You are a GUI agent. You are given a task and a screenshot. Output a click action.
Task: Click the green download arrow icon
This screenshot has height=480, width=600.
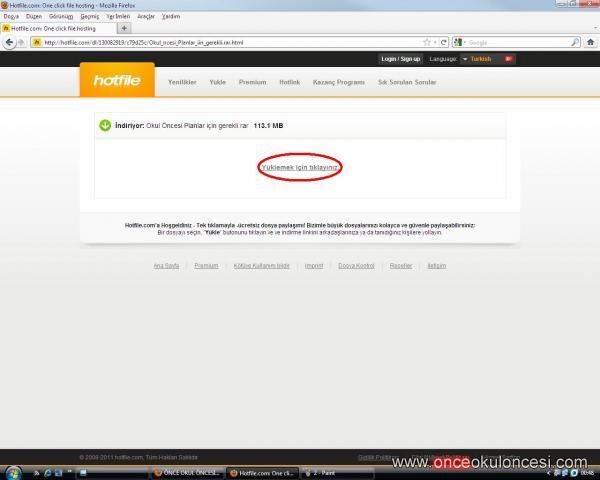pyautogui.click(x=105, y=126)
